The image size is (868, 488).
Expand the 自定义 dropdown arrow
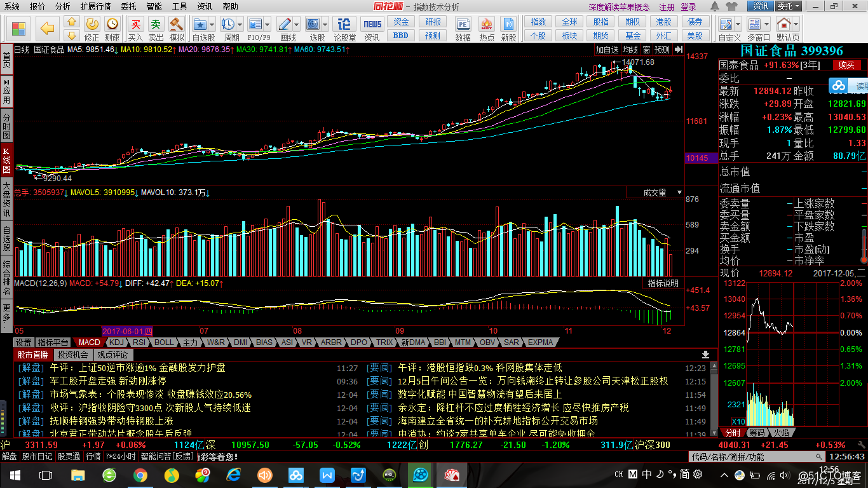pos(737,24)
